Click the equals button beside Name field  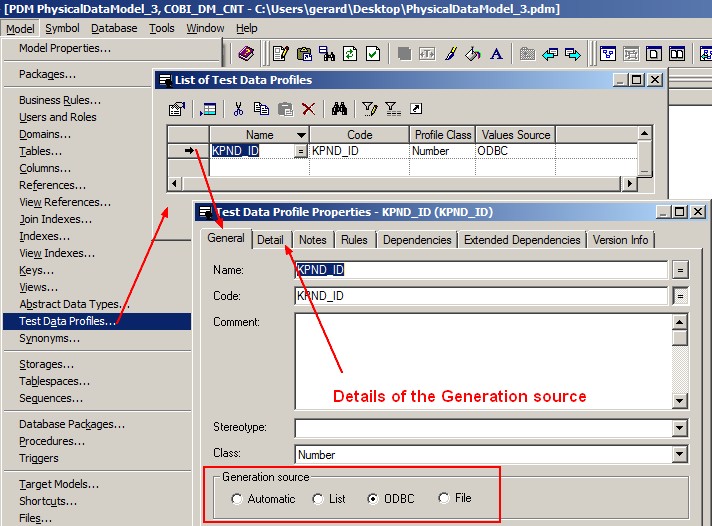(680, 270)
